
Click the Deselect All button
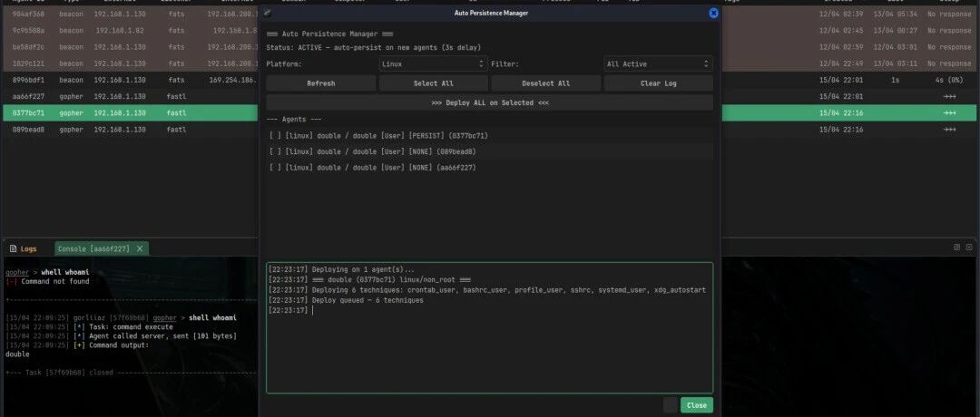[545, 83]
